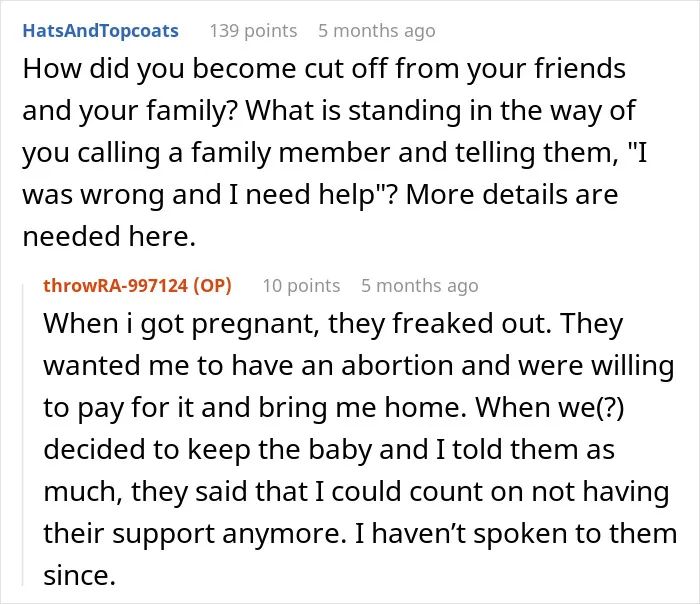
Task: Click the (OP) label beside throwRA-997124
Action: click(212, 286)
